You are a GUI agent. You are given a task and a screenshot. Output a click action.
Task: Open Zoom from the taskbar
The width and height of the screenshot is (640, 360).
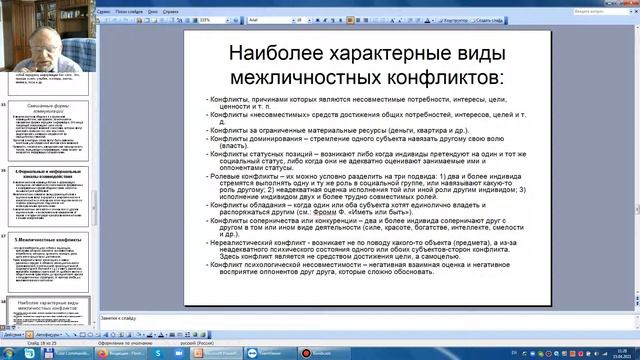tap(179, 353)
